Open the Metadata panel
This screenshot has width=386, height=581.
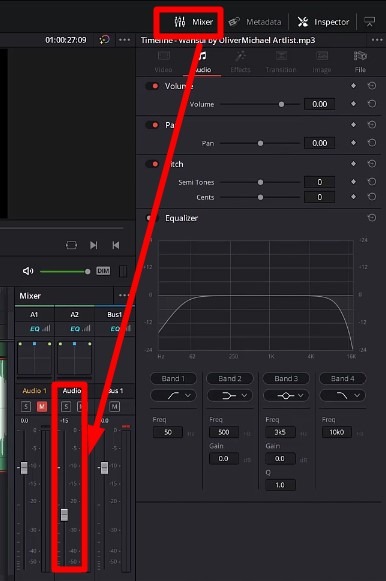coord(254,22)
